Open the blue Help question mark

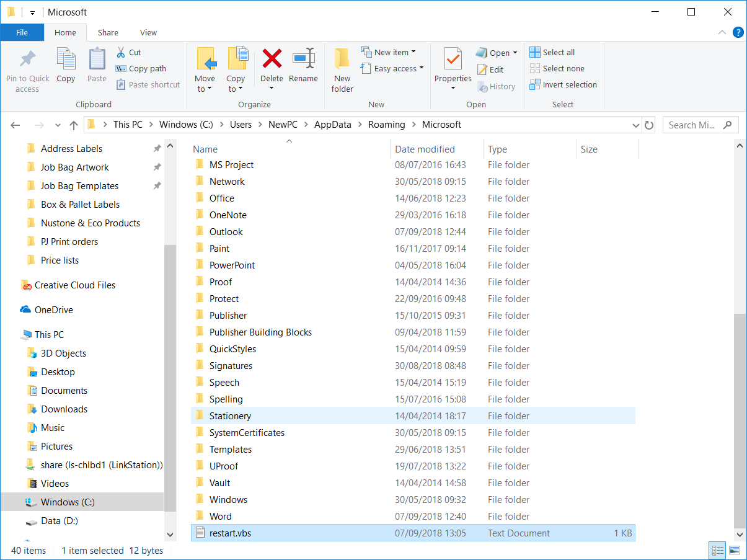pyautogui.click(x=738, y=32)
